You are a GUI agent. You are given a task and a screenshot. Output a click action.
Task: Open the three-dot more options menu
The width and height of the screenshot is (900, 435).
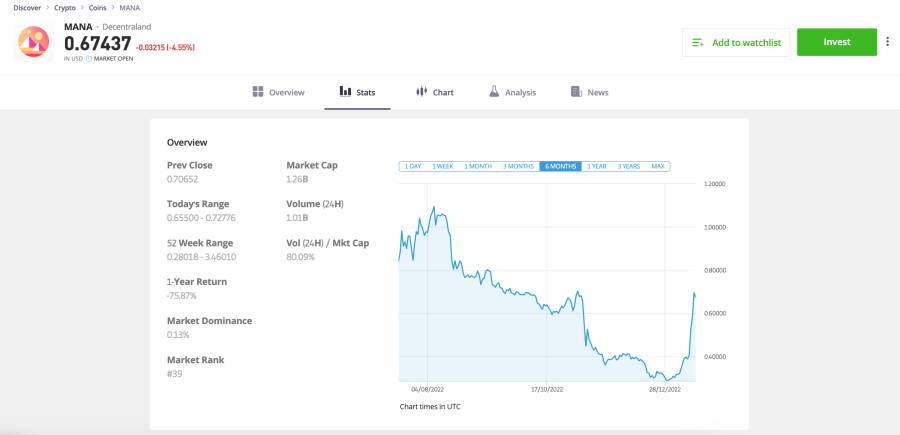coord(888,42)
